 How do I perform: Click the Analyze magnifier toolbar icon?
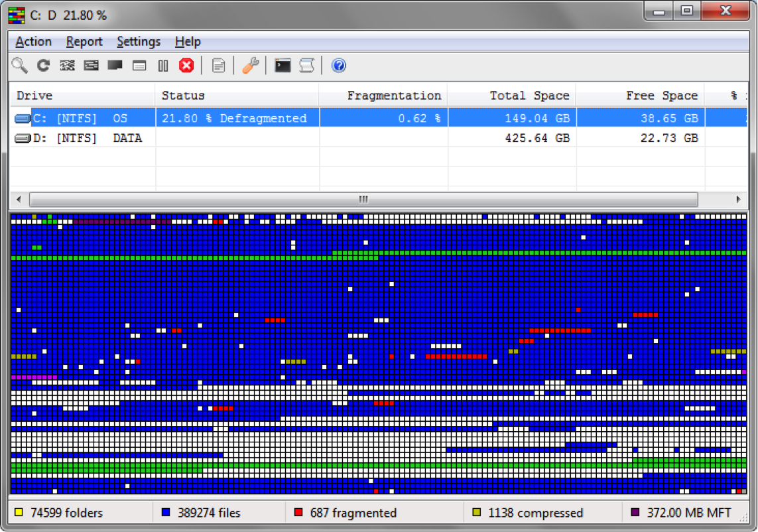coord(20,65)
